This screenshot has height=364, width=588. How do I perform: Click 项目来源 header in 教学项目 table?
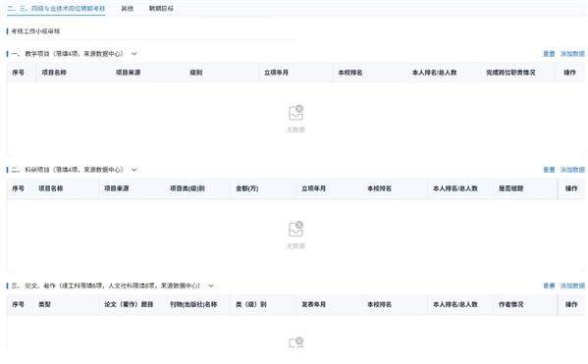coord(129,73)
